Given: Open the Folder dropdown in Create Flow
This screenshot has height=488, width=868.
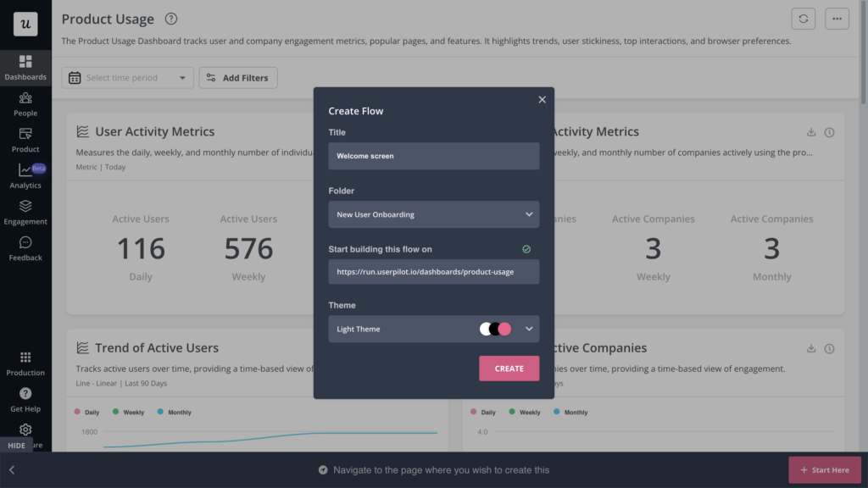Looking at the screenshot, I should click(x=433, y=214).
